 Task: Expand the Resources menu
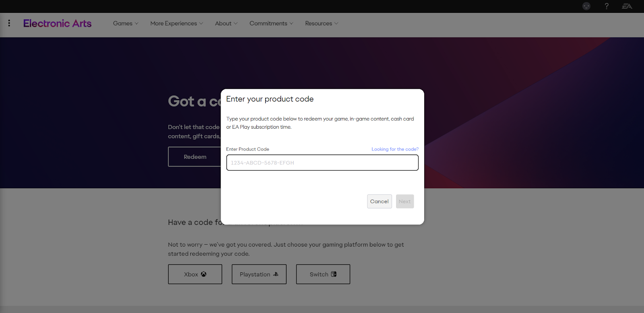[x=322, y=23]
